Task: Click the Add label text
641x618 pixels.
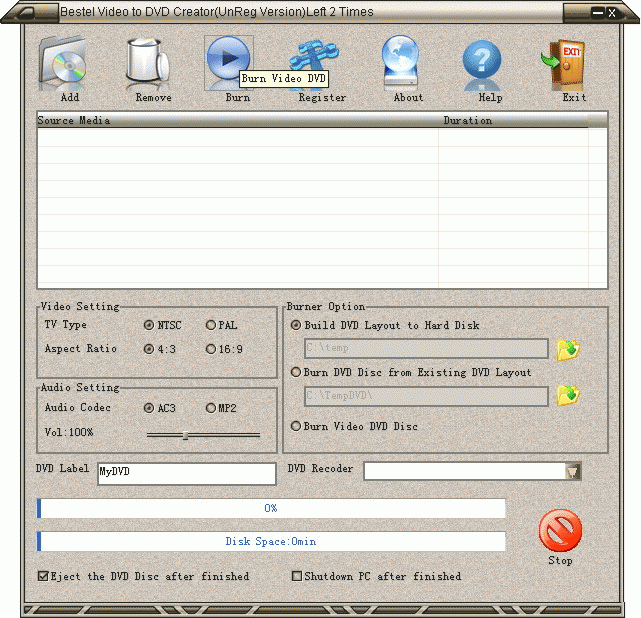Action: tap(70, 97)
